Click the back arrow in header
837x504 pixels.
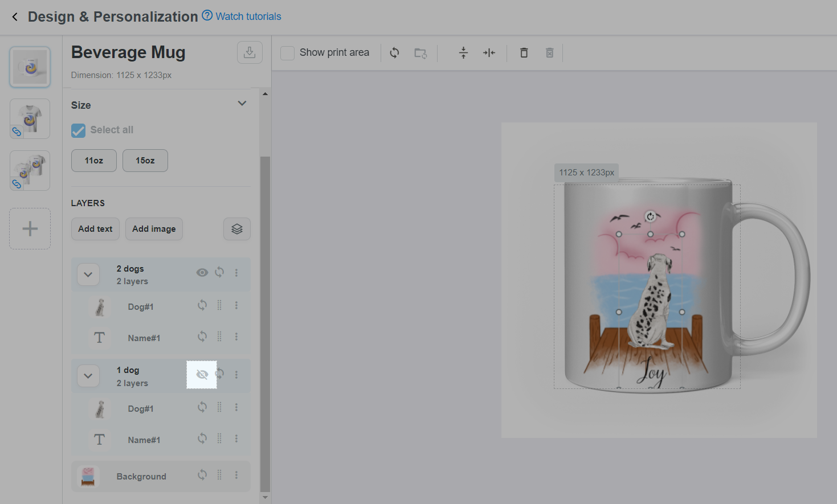[15, 17]
